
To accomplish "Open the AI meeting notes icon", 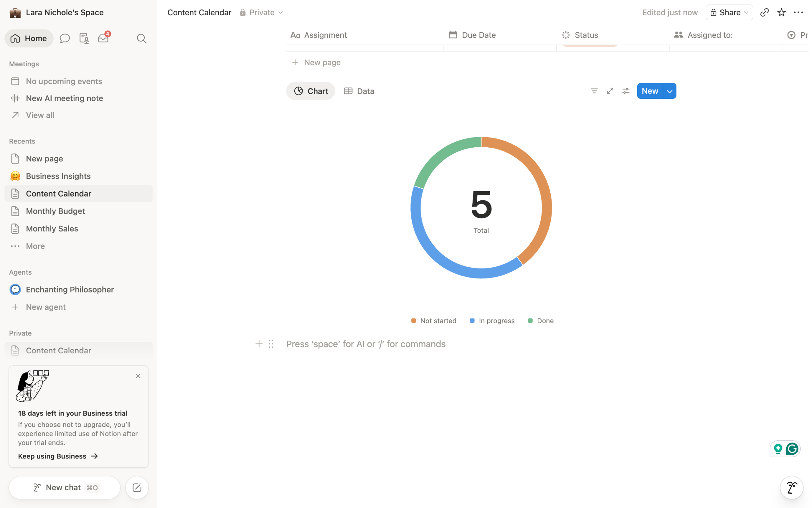I will tap(84, 38).
